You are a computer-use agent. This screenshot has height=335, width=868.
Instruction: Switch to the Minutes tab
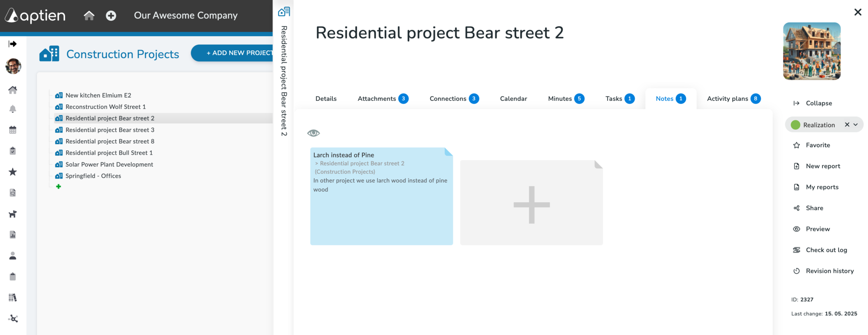coord(566,99)
